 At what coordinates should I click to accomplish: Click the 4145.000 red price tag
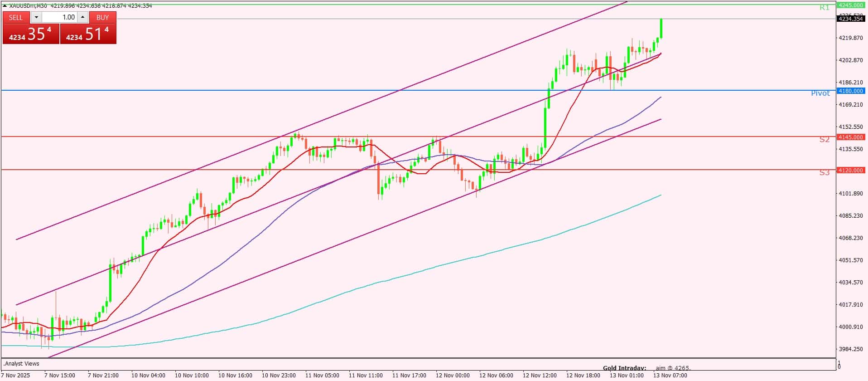coord(850,137)
